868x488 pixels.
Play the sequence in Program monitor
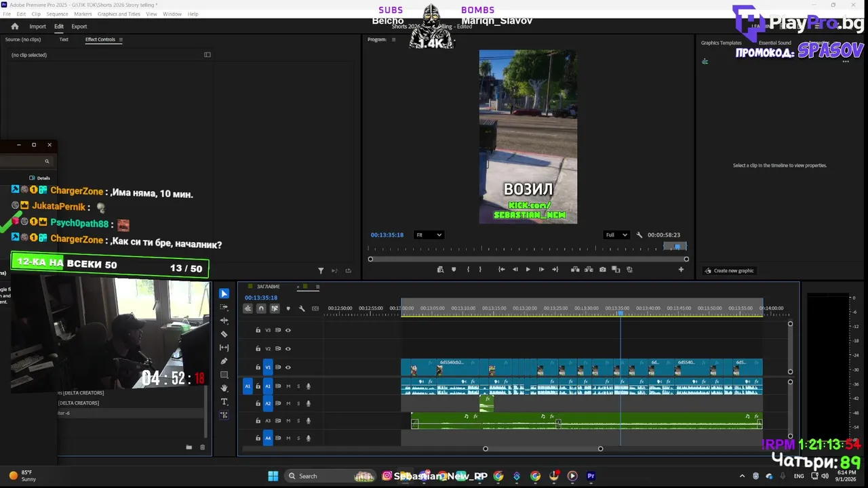point(528,270)
